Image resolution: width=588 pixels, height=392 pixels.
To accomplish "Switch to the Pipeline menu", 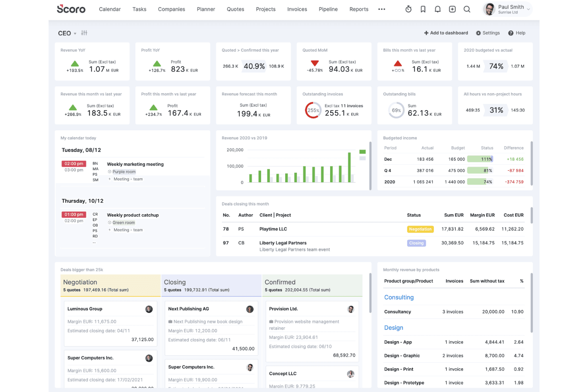I will tap(328, 9).
